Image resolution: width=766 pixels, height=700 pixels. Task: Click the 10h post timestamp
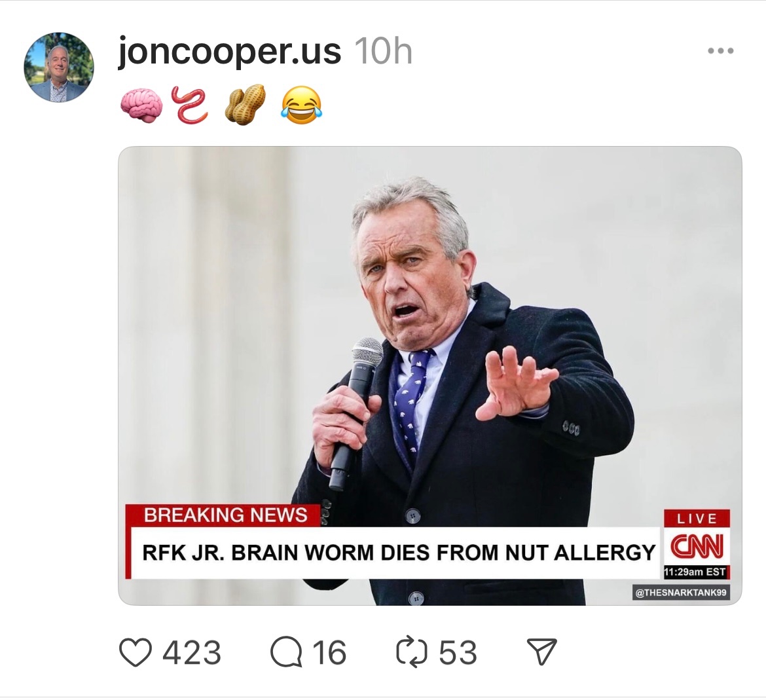(383, 51)
